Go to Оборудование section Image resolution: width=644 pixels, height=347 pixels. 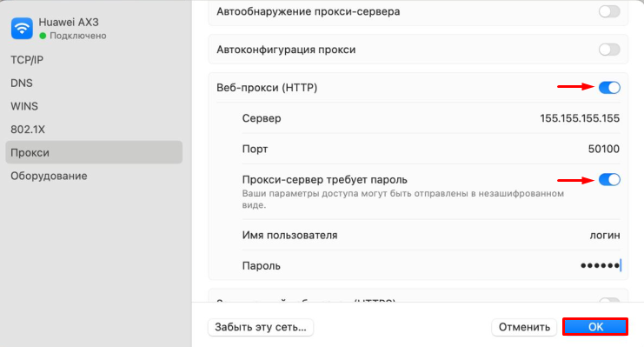pos(94,176)
